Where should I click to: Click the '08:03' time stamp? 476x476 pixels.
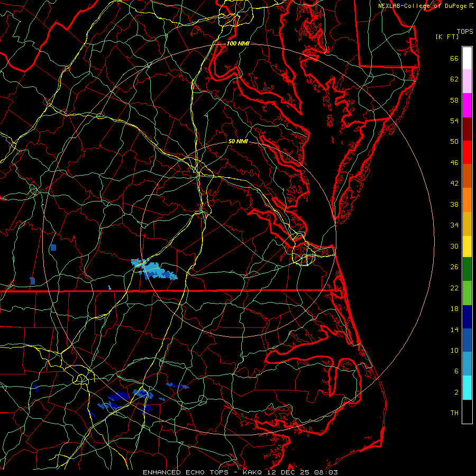tap(326, 472)
